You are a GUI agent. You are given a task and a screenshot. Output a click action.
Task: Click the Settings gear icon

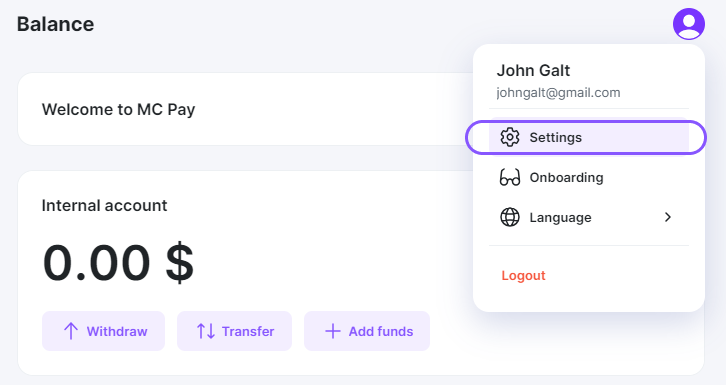pyautogui.click(x=510, y=137)
